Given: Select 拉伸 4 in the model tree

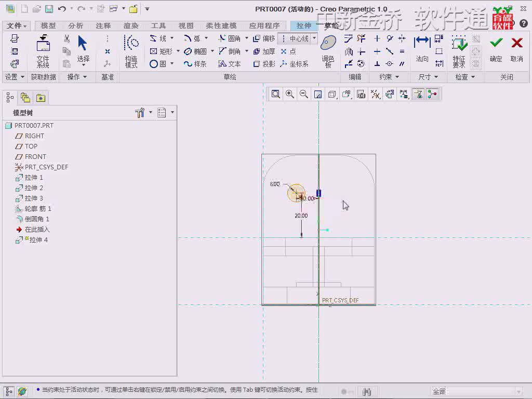Looking at the screenshot, I should pyautogui.click(x=32, y=240).
